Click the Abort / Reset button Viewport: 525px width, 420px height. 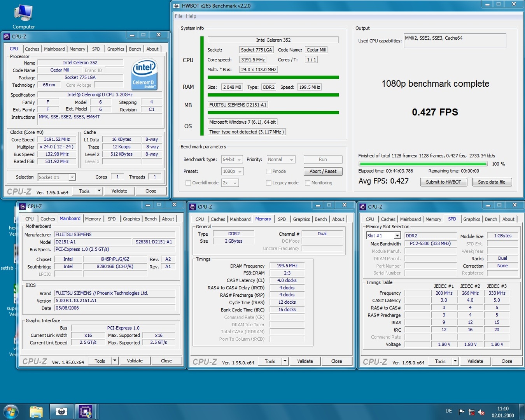point(323,171)
